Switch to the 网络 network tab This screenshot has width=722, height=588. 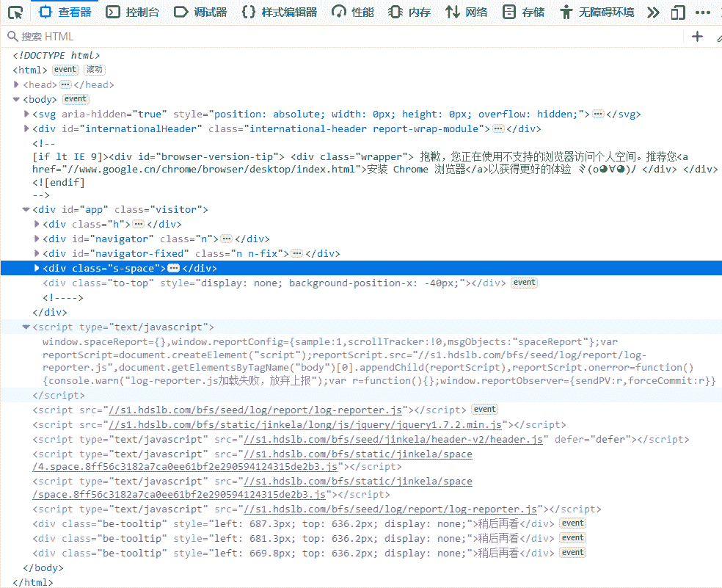click(x=467, y=12)
